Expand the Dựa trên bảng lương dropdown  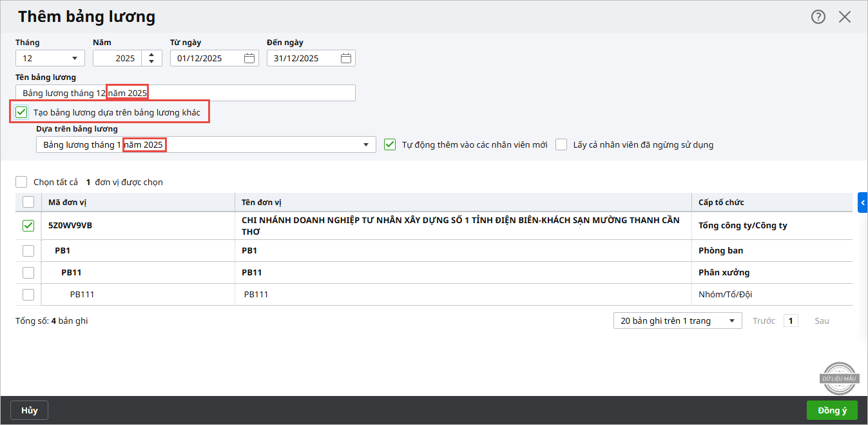366,145
